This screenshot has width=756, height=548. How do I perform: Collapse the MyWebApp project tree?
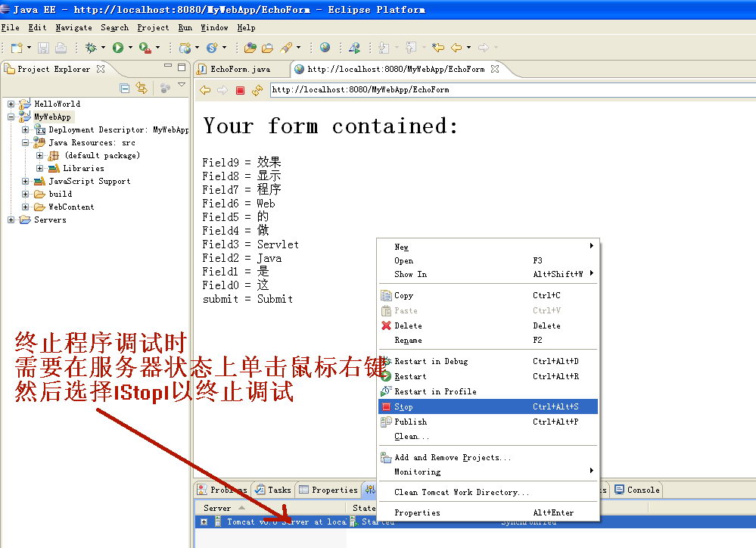(x=11, y=117)
